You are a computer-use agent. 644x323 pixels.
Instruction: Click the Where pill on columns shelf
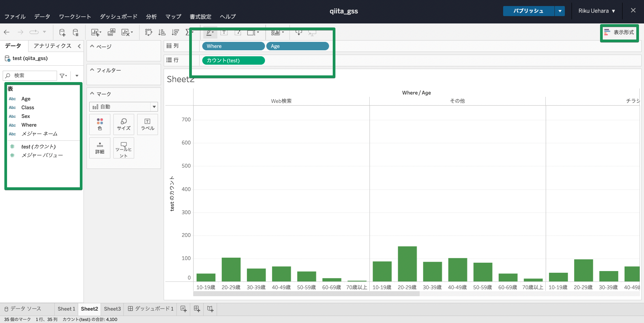(233, 46)
